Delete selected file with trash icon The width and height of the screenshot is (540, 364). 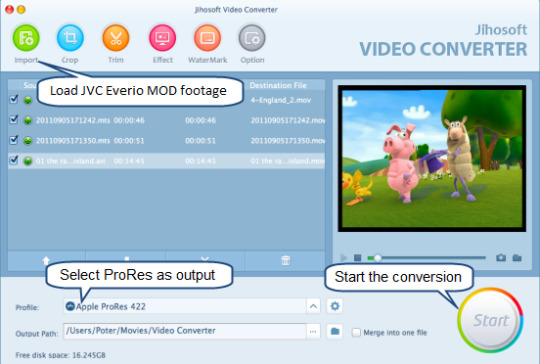(x=285, y=260)
